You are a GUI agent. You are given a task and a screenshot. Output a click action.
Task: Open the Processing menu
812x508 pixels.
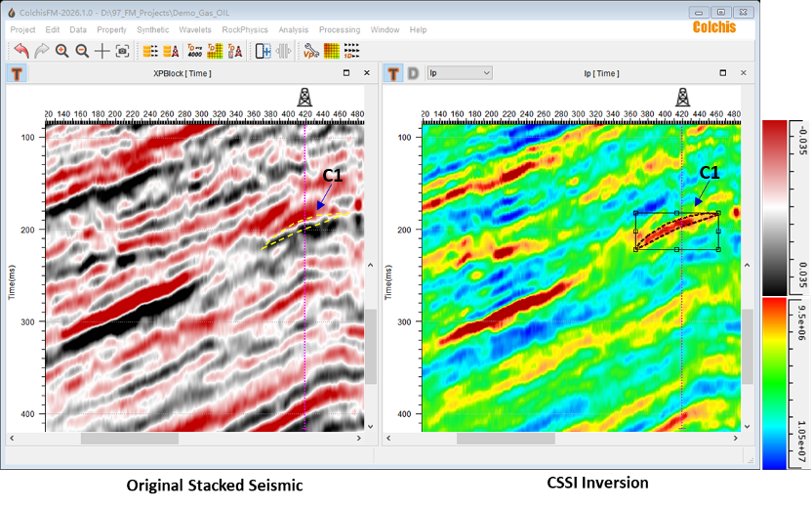tap(340, 30)
